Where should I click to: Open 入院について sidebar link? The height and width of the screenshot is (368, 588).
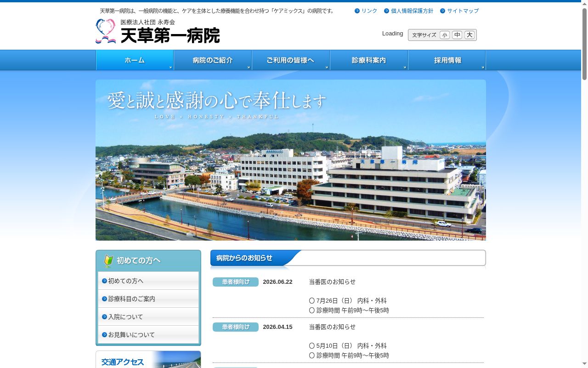148,316
